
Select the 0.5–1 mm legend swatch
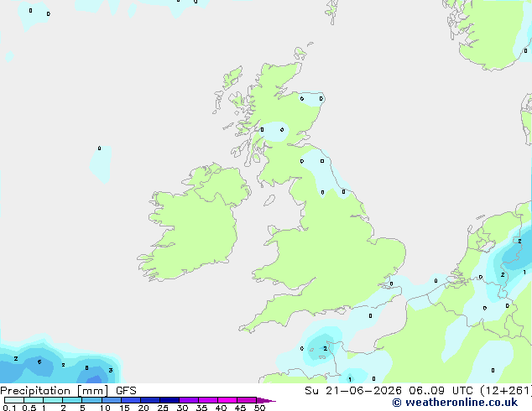pyautogui.click(x=34, y=400)
